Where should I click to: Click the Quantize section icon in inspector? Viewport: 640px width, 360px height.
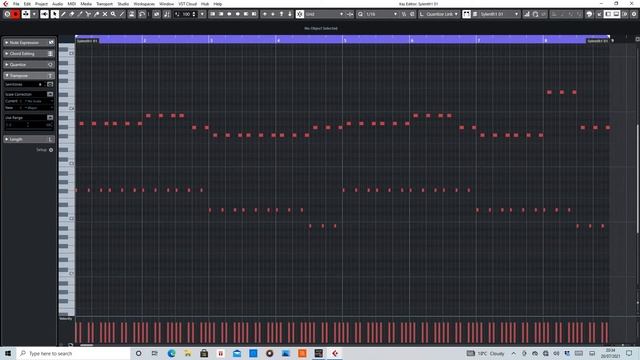(x=51, y=64)
